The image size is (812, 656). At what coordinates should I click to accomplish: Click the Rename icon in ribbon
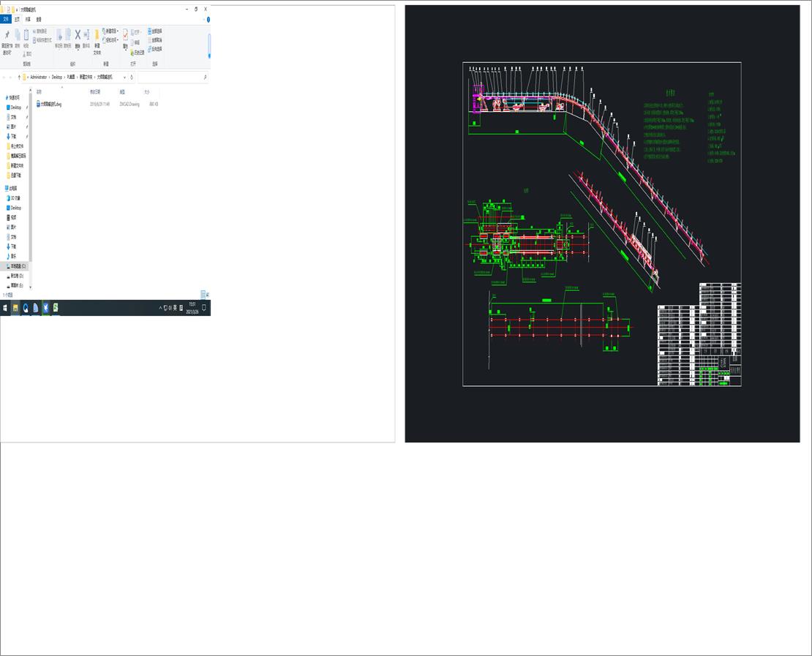[x=86, y=39]
